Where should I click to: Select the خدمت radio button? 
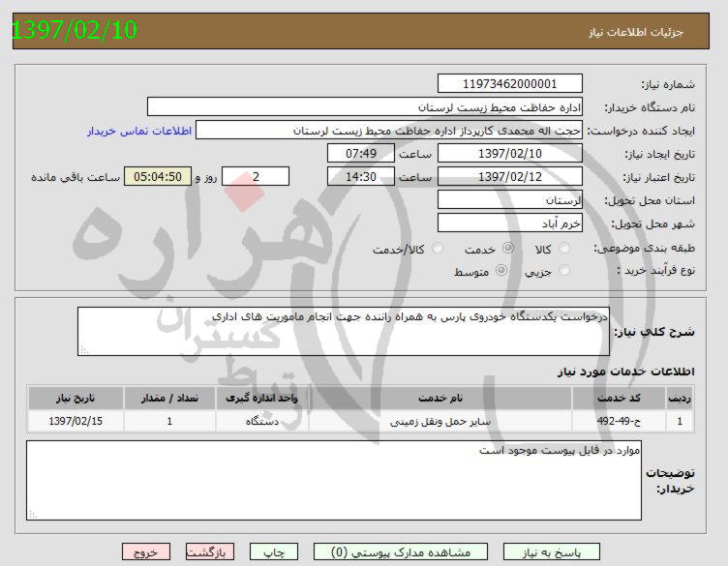click(x=508, y=249)
